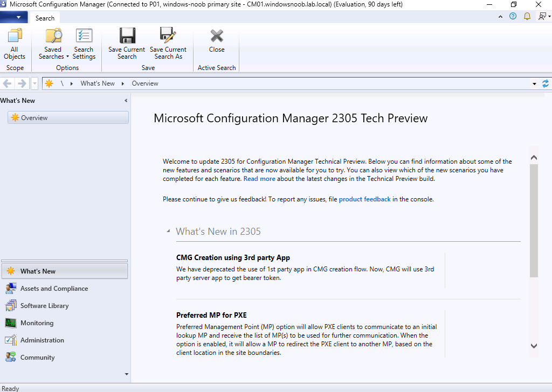Open Saved Searches in the ribbon
Screen dimensions: 552x392
[x=53, y=44]
